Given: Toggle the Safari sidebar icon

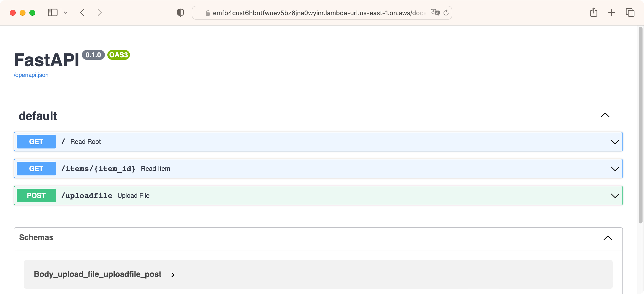Looking at the screenshot, I should pos(52,12).
